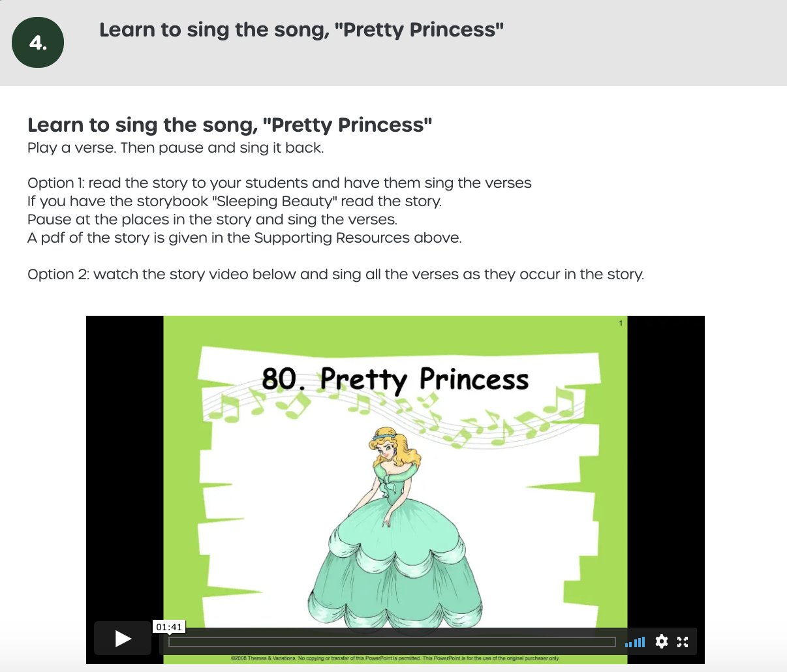Click the "Pause at the places" text line

click(212, 220)
